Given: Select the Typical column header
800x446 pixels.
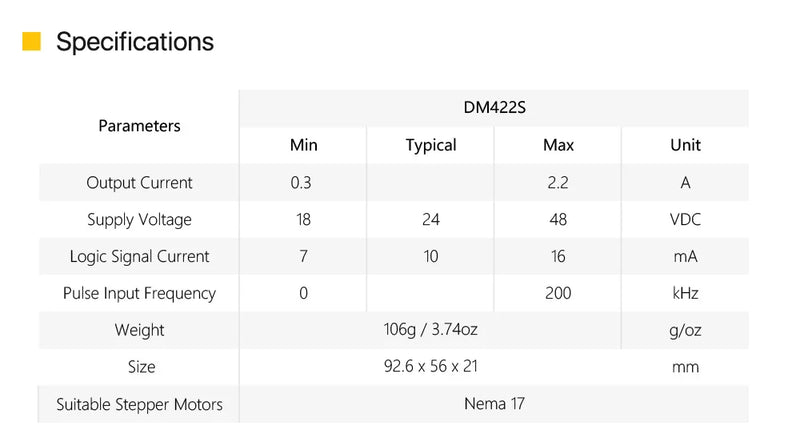Looking at the screenshot, I should (x=431, y=145).
